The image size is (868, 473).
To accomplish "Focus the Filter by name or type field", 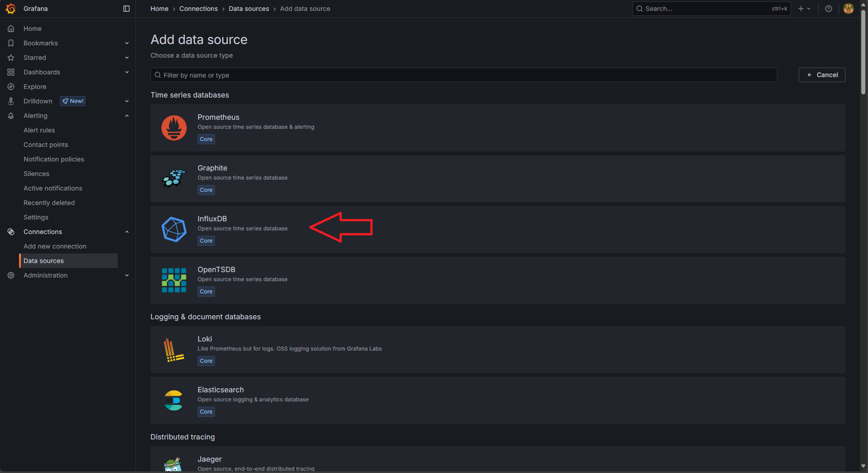I will tap(464, 75).
